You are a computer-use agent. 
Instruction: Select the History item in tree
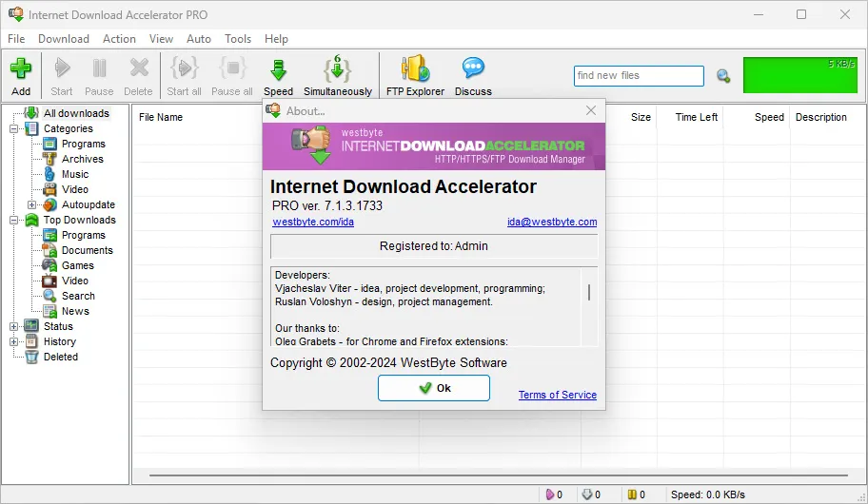(60, 342)
